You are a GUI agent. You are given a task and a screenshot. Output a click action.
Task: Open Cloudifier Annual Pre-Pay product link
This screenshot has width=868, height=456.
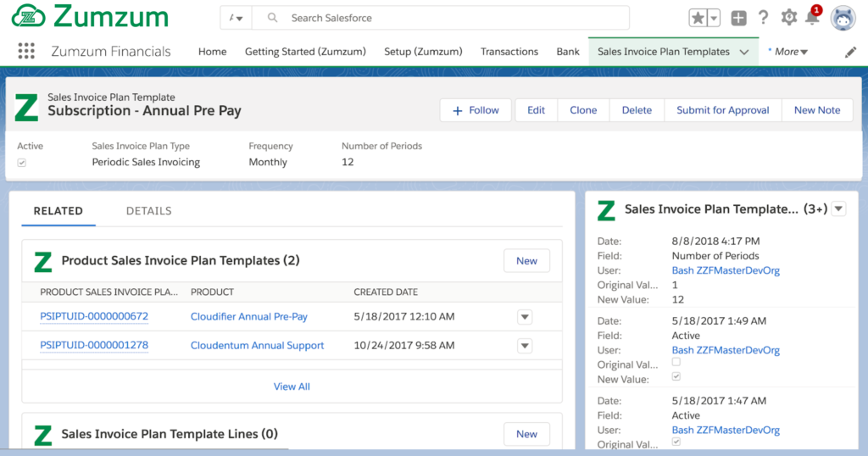tap(249, 316)
